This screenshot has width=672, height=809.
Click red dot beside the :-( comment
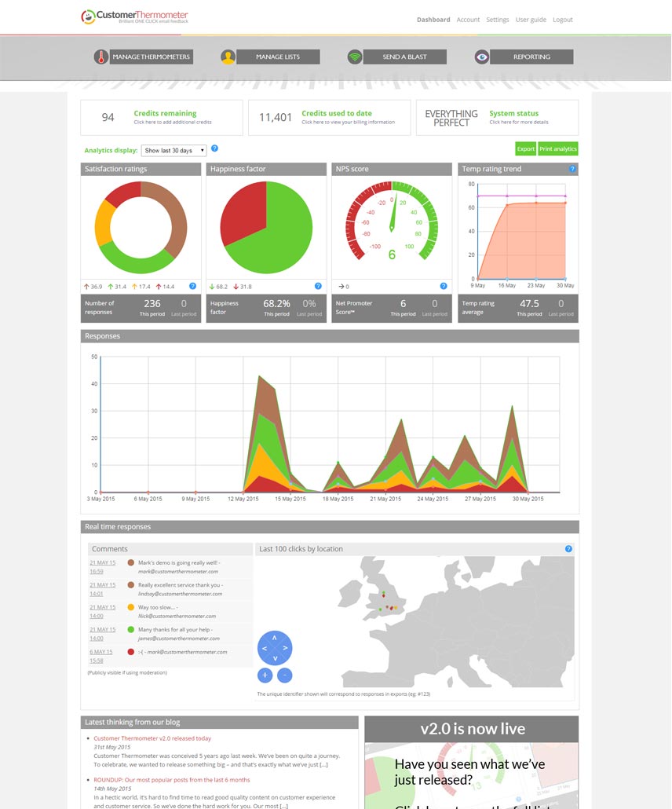pyautogui.click(x=130, y=652)
